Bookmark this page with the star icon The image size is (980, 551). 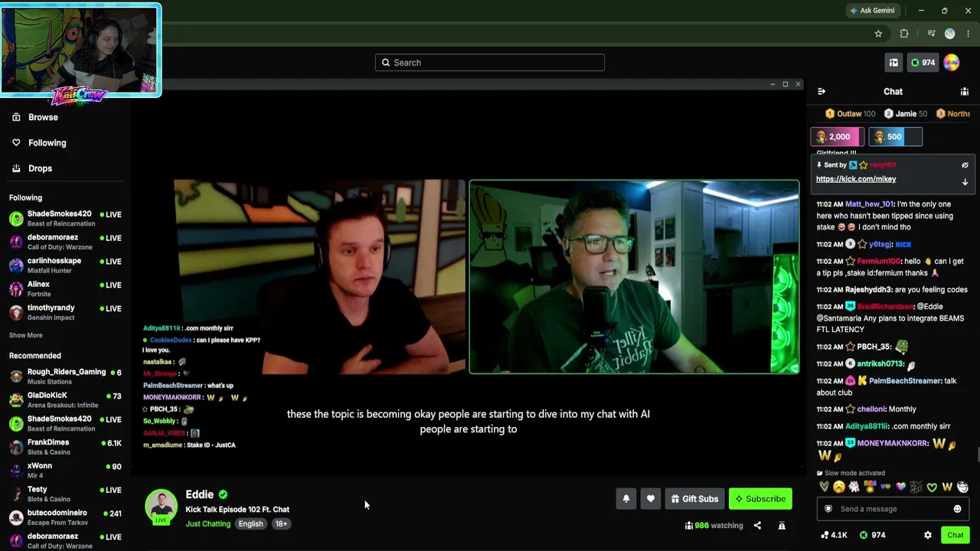pyautogui.click(x=878, y=34)
